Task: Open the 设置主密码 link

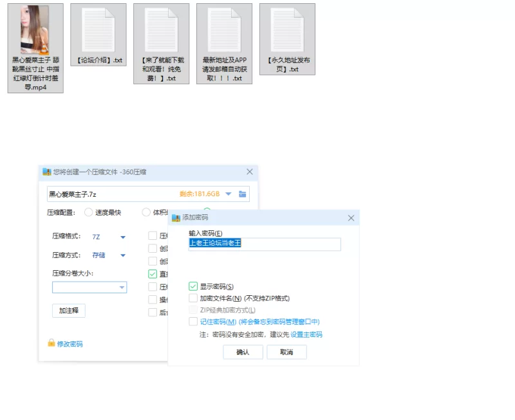Action: pyautogui.click(x=306, y=334)
